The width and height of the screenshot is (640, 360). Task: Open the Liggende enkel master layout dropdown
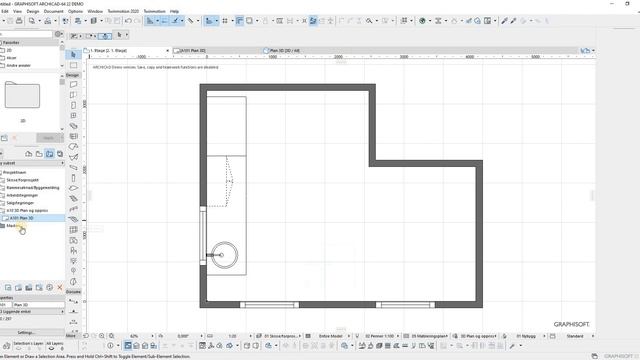[32, 311]
